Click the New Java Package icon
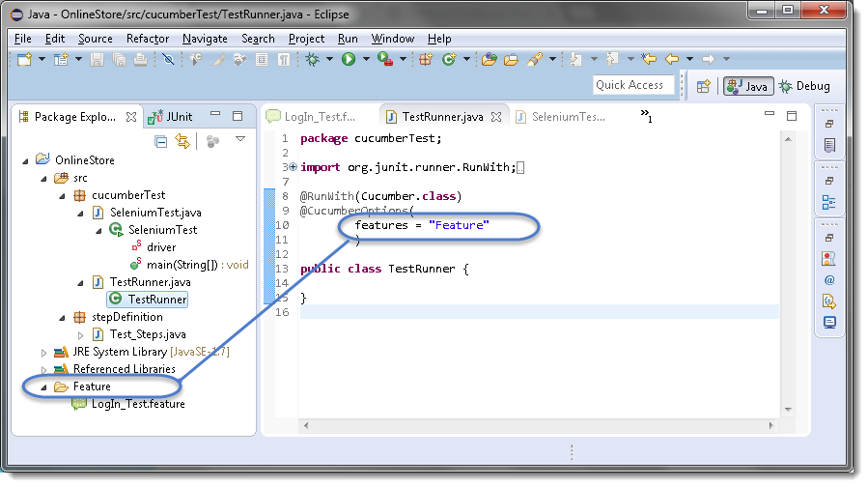Screen dimensions: 868x487 [426, 59]
